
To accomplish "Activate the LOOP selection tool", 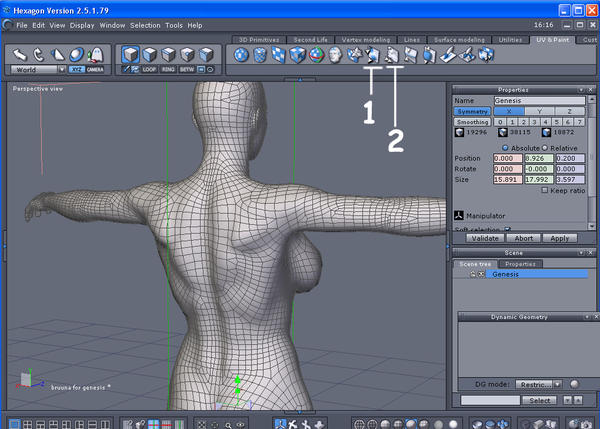I will pos(150,70).
